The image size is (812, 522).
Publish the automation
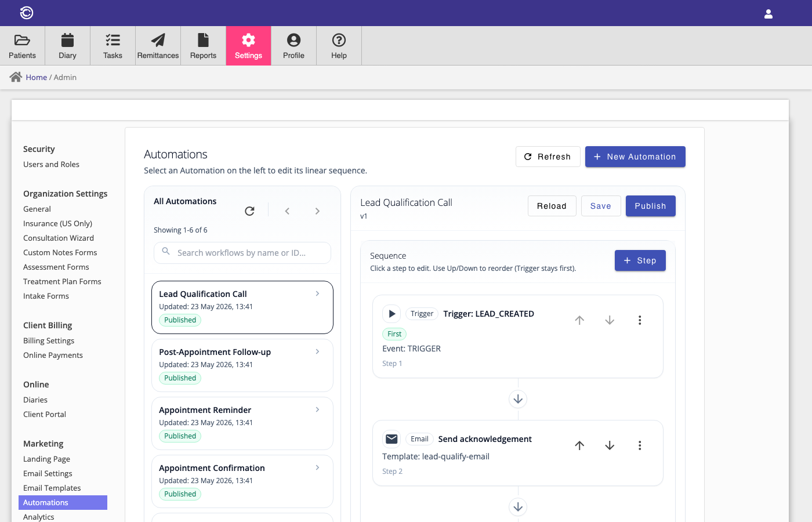coord(651,206)
